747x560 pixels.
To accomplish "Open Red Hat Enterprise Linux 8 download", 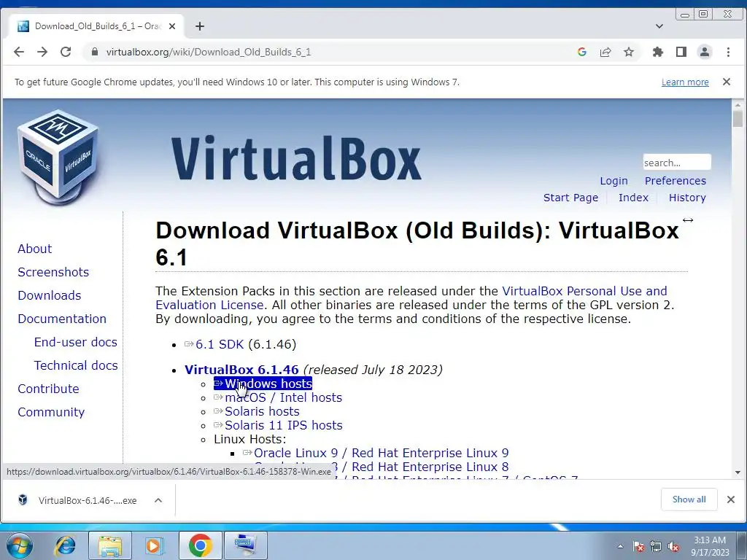I will point(430,467).
